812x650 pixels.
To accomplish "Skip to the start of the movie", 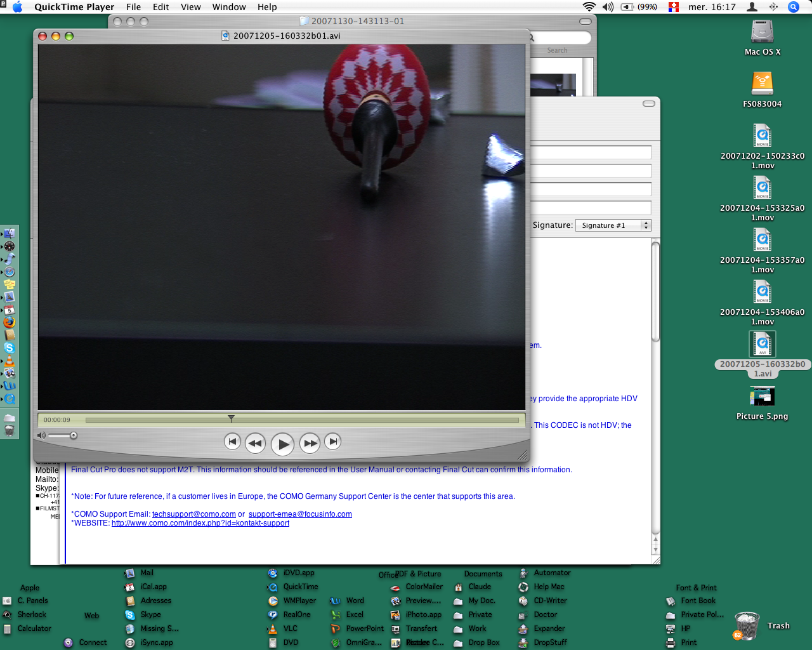I will tap(232, 442).
